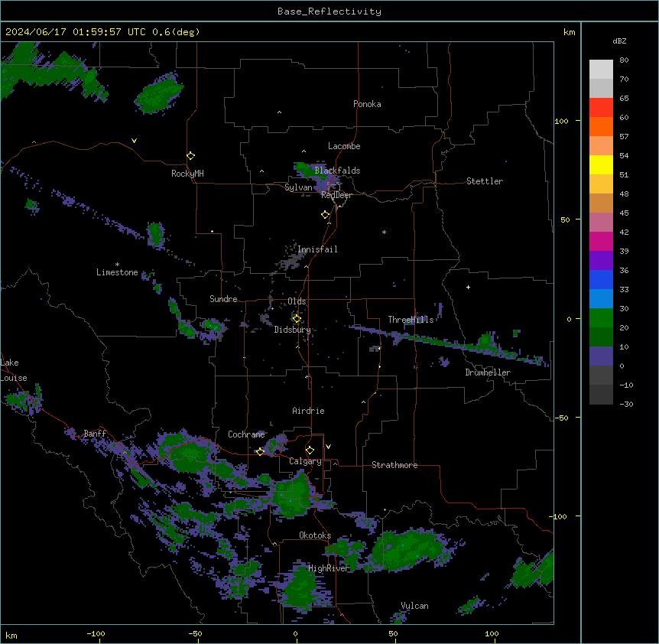
Task: Click the Lake Louise label
Action: tap(14, 370)
